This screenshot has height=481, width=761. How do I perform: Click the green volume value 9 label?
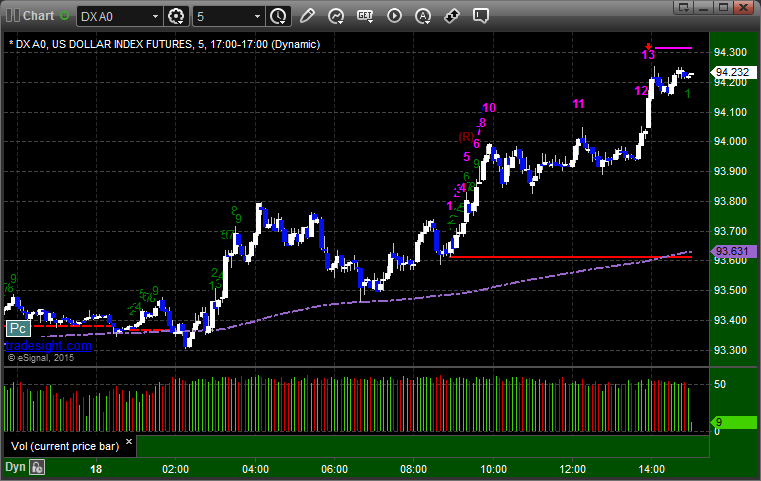coord(732,422)
